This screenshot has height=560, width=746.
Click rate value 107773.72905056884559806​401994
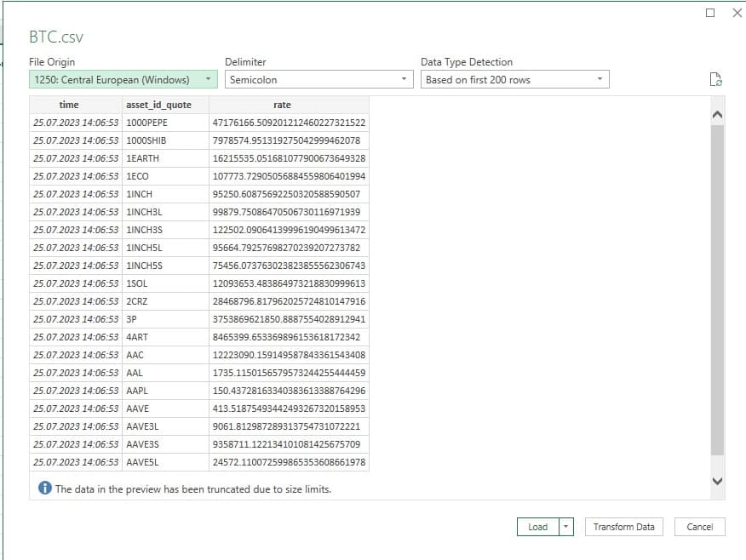coord(289,176)
